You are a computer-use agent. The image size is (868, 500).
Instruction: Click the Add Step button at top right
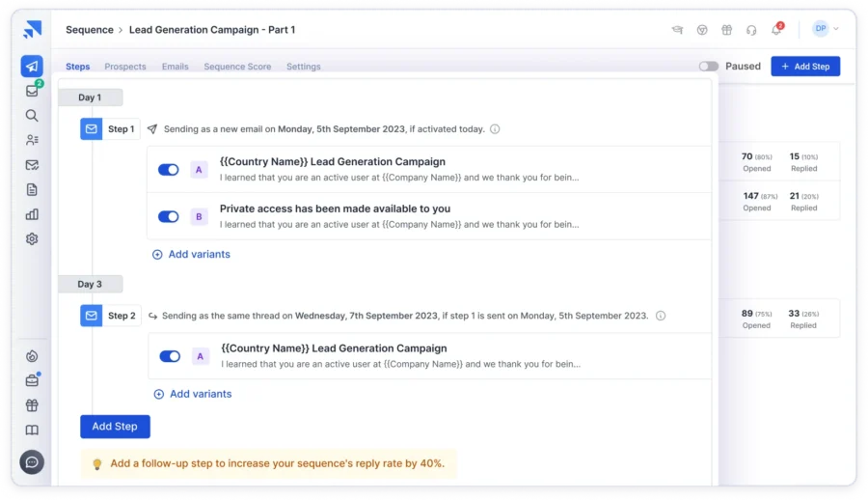click(805, 67)
